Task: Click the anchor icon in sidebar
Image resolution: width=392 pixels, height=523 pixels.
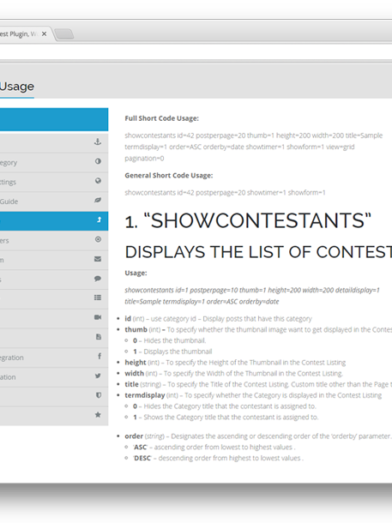Action: tap(97, 142)
